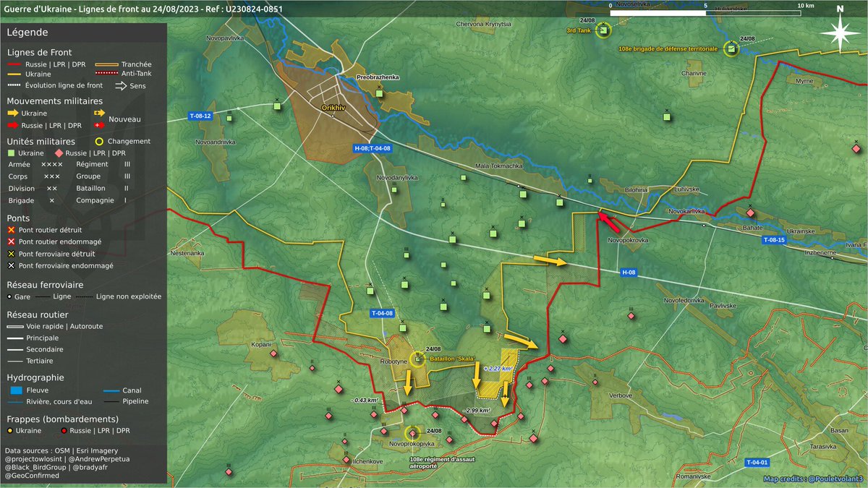Click the Ukraine strike yellow dot legend icon
868x488 pixels.
11,430
